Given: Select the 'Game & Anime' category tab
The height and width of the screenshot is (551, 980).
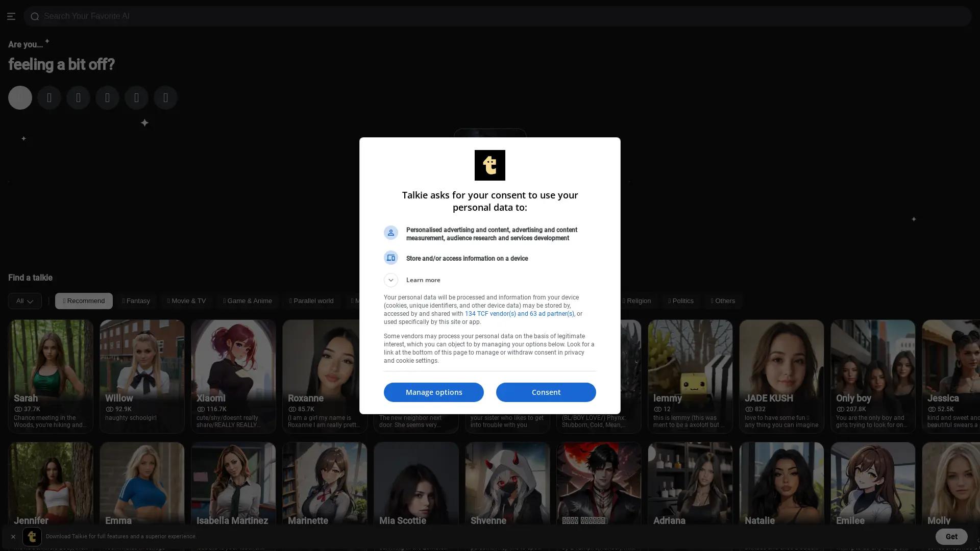Looking at the screenshot, I should (248, 301).
